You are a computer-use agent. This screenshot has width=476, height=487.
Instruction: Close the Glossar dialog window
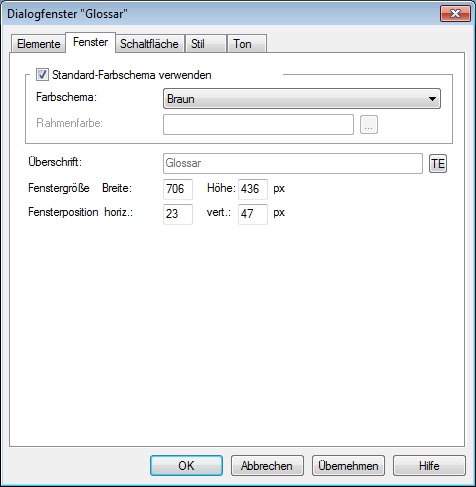point(455,13)
